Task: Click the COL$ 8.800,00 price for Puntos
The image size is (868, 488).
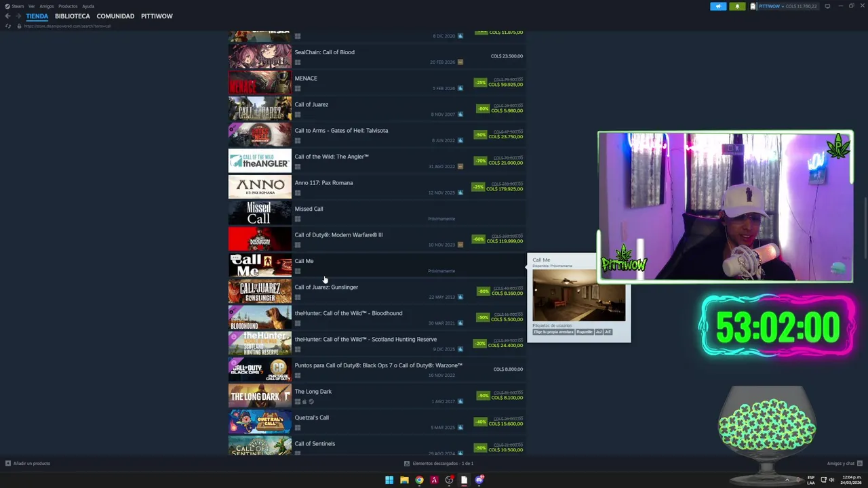Action: click(508, 369)
